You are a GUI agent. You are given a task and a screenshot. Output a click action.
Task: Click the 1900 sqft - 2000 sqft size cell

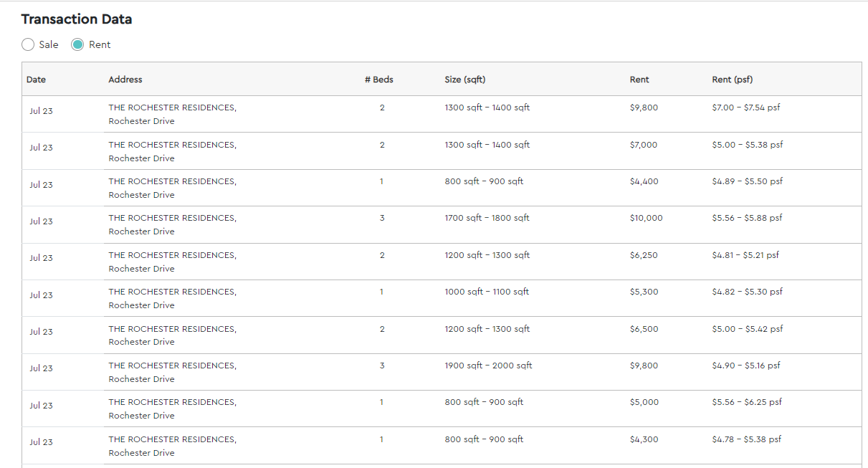(x=488, y=366)
